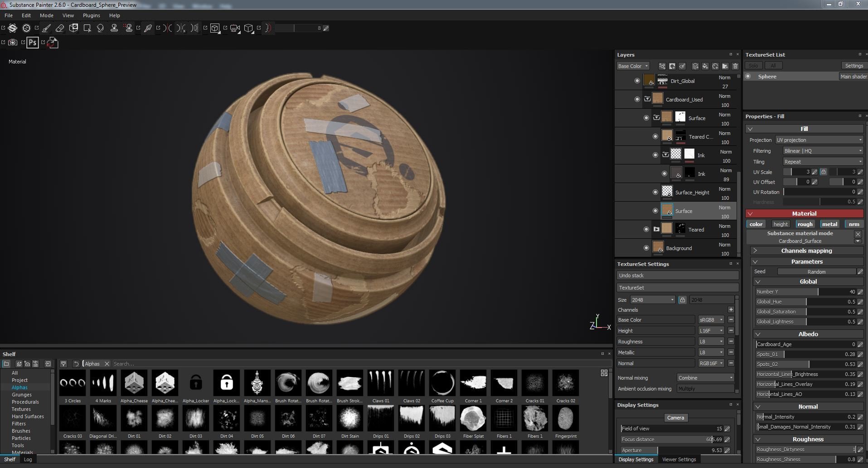868x468 pixels.
Task: Select the Eraser tool
Action: point(60,28)
